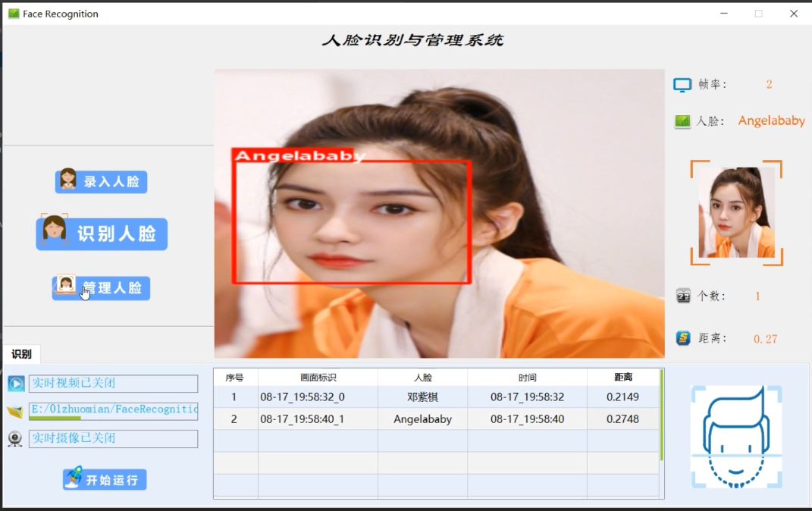Click the time cell 08-17_19:58:32 in row 1

(527, 397)
